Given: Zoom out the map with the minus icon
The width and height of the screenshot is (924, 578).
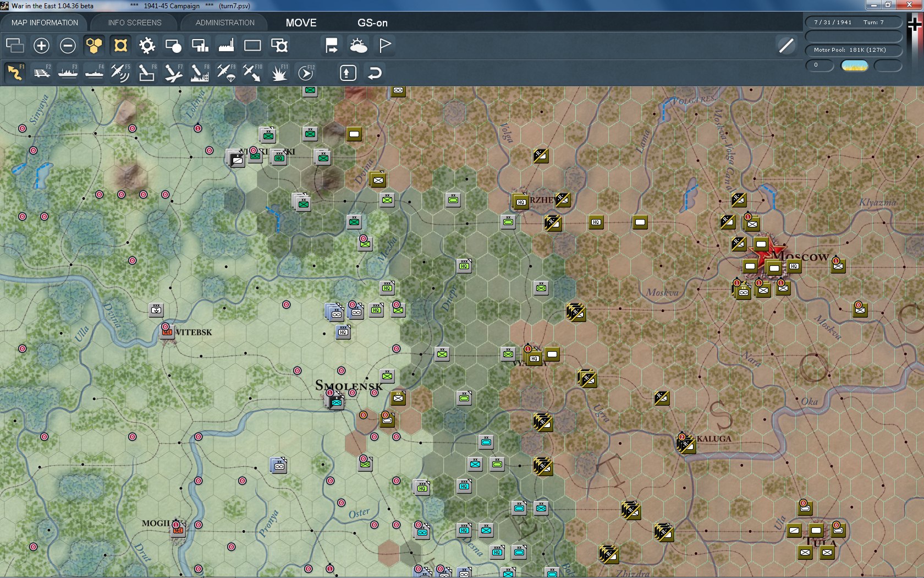Looking at the screenshot, I should (68, 45).
